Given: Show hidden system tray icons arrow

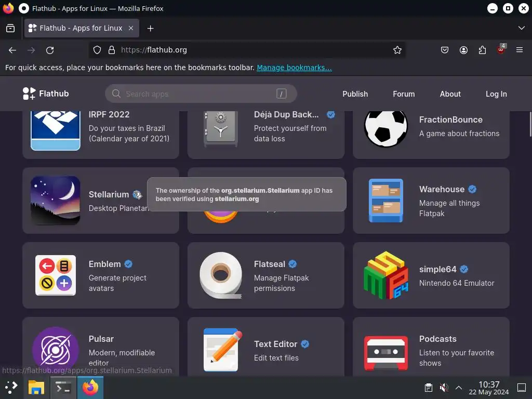Looking at the screenshot, I should pyautogui.click(x=459, y=388).
